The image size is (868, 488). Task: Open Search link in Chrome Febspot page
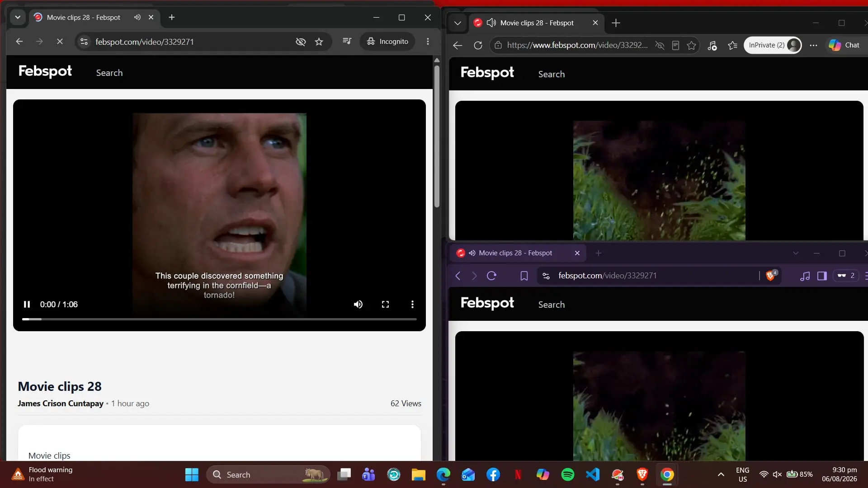(109, 73)
